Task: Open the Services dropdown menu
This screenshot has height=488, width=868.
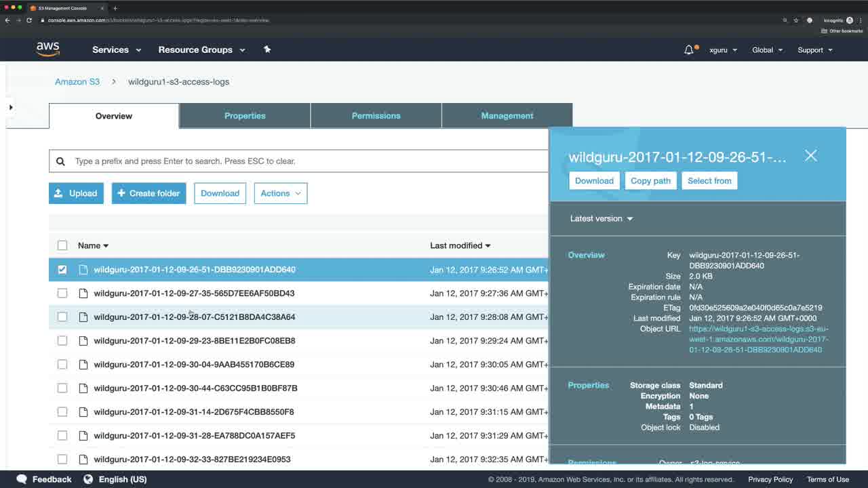Action: pos(117,49)
